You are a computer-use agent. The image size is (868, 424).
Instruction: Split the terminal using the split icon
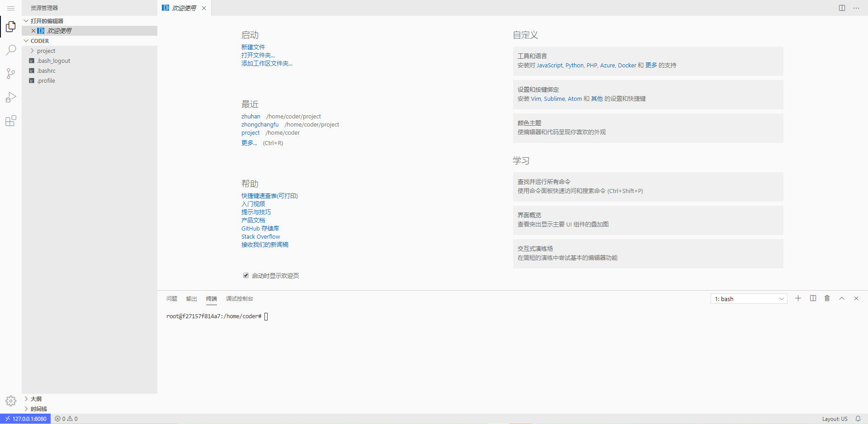point(813,298)
